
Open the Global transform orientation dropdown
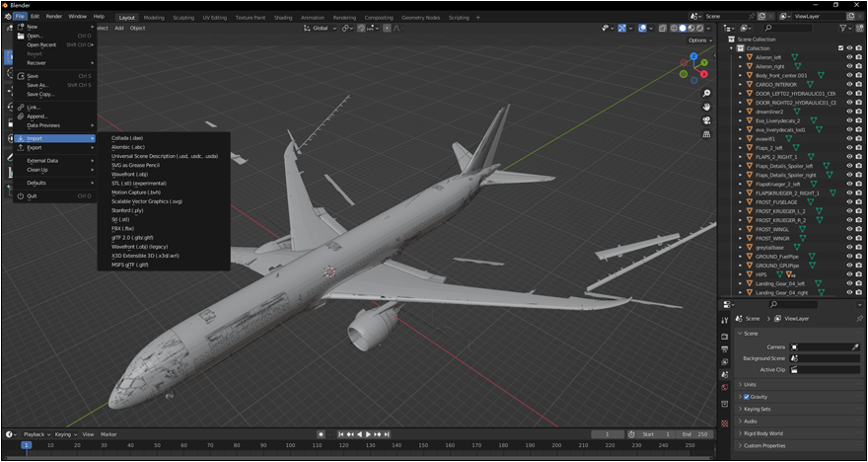click(x=320, y=29)
